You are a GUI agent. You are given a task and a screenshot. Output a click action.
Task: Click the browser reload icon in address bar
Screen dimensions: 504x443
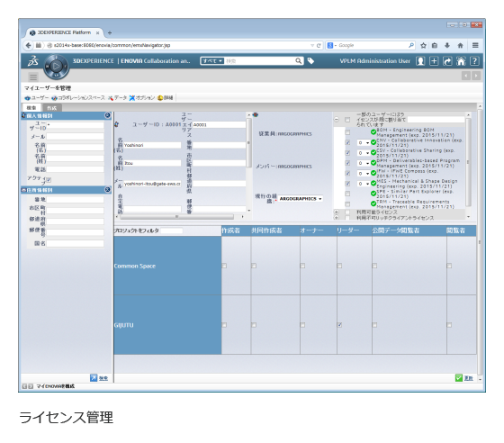tap(319, 45)
